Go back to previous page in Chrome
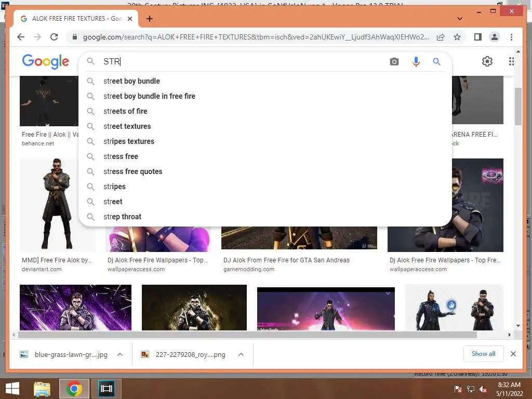 click(21, 37)
